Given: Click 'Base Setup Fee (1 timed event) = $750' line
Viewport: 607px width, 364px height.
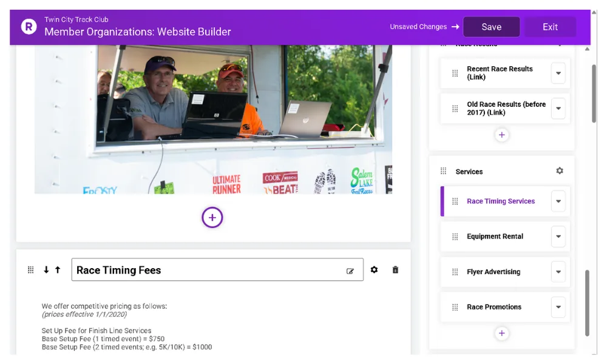Looking at the screenshot, I should coord(103,339).
